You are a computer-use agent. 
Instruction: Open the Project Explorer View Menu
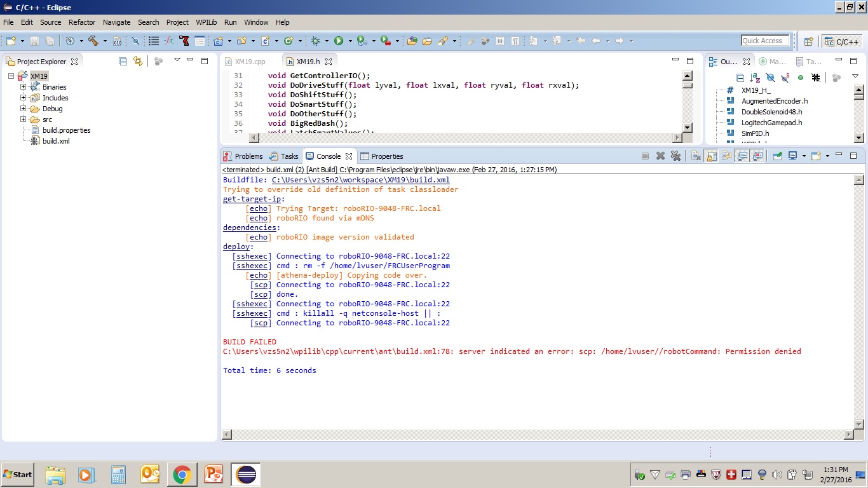(177, 61)
